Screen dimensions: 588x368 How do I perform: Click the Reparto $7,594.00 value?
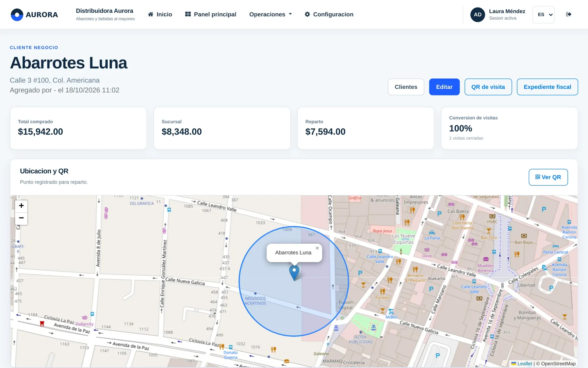tap(325, 131)
